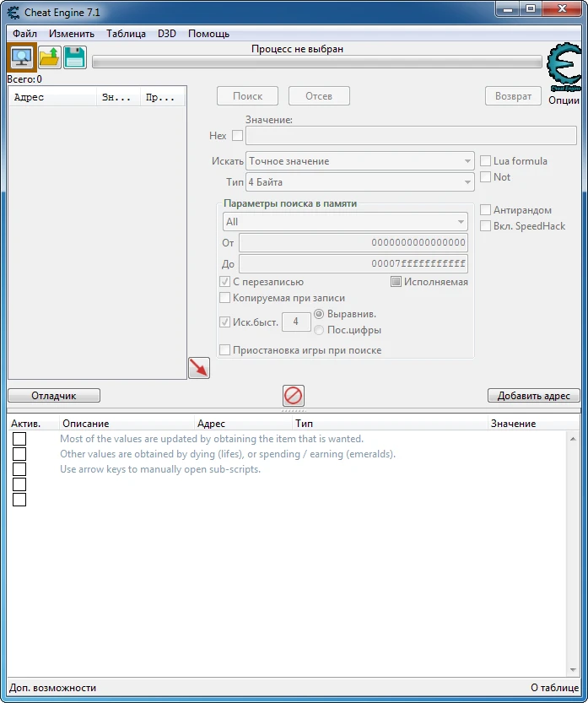Click the Поиск button
Viewport: 588px width, 703px height.
pos(247,96)
